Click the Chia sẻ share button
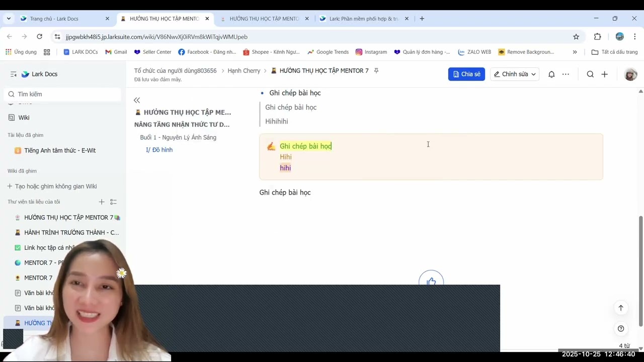This screenshot has width=644, height=362. (x=466, y=74)
